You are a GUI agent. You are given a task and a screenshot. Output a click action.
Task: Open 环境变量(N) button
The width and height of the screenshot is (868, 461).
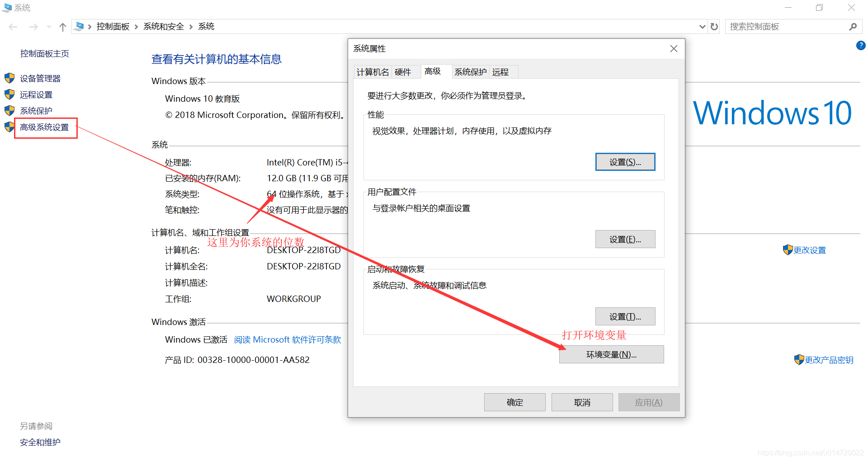[x=612, y=354]
